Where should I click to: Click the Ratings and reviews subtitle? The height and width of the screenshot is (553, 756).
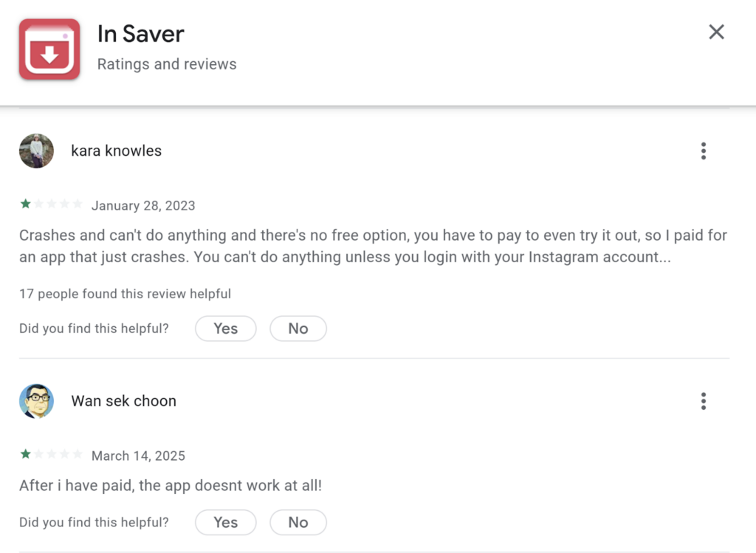click(166, 64)
